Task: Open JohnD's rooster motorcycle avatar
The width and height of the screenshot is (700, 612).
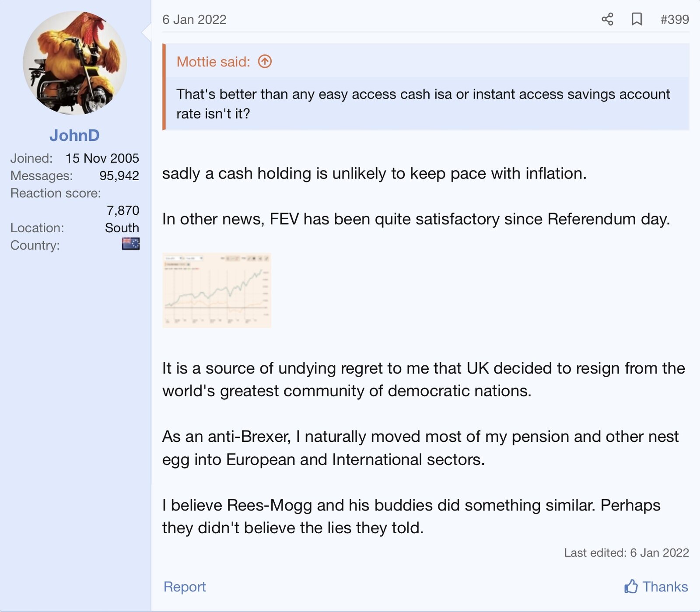Action: coord(75,63)
